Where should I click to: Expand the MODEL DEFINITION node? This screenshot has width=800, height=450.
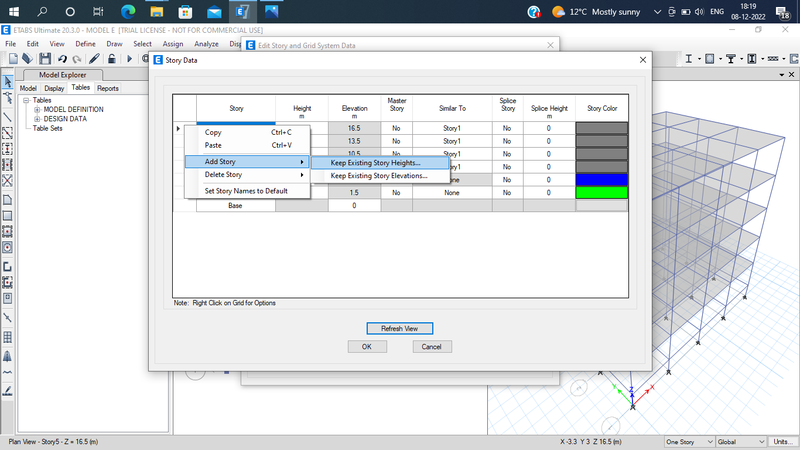point(37,110)
